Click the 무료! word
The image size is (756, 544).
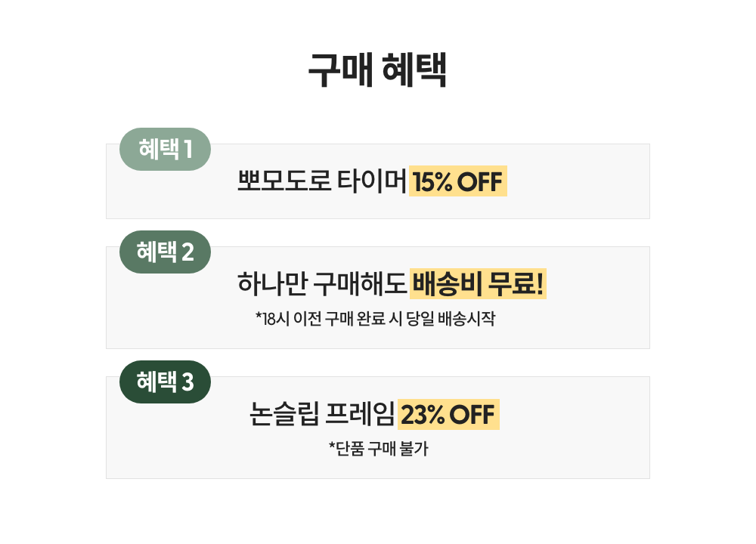click(x=516, y=285)
